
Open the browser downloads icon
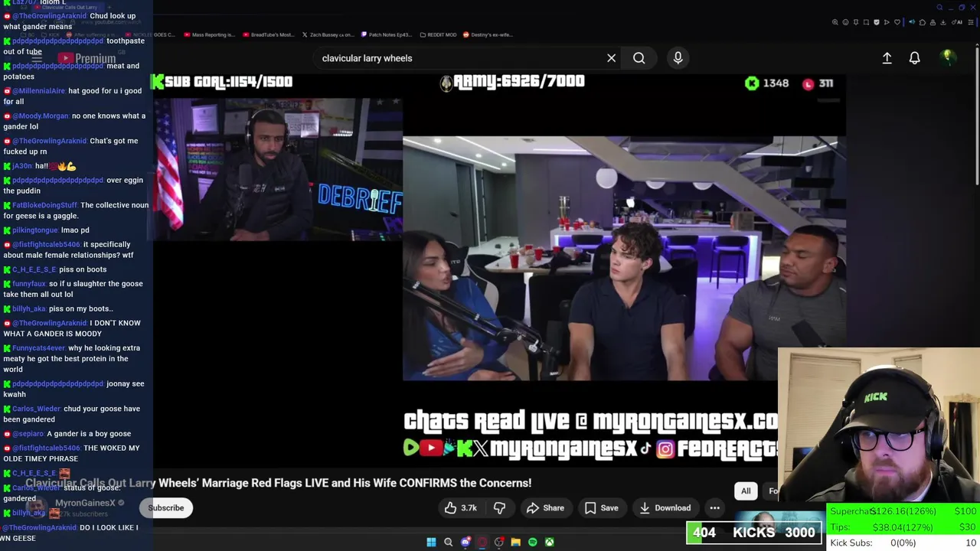click(943, 22)
